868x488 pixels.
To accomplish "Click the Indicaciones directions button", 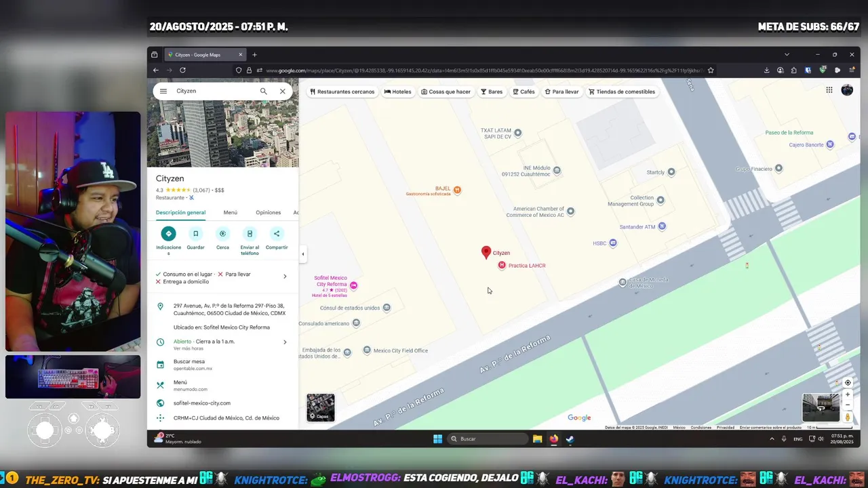I will [x=168, y=234].
